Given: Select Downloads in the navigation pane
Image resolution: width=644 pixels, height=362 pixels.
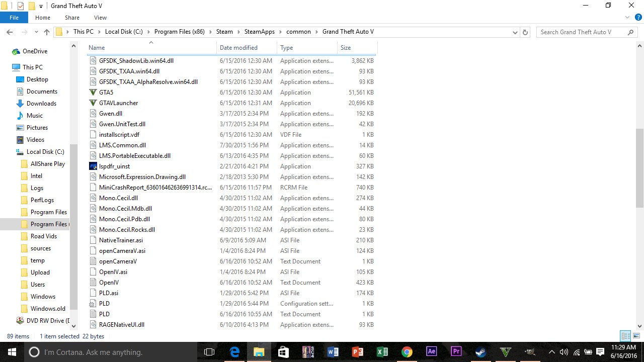Looking at the screenshot, I should [41, 104].
